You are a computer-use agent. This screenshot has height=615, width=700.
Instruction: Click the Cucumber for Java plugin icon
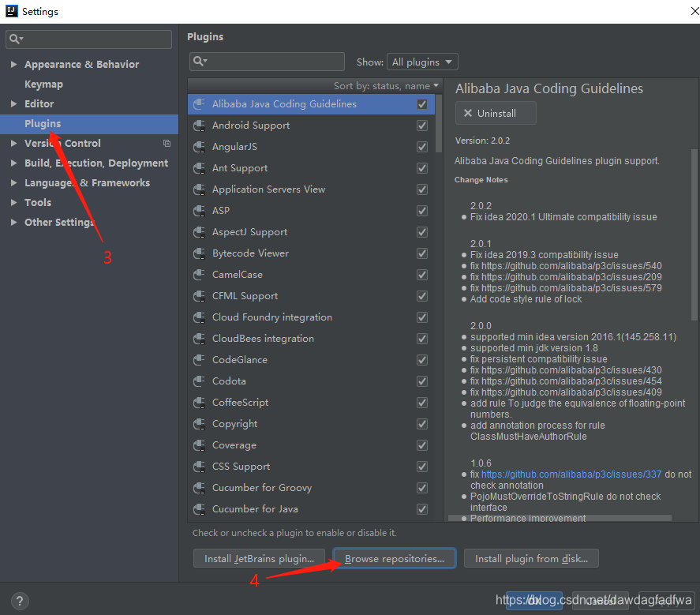coord(199,509)
